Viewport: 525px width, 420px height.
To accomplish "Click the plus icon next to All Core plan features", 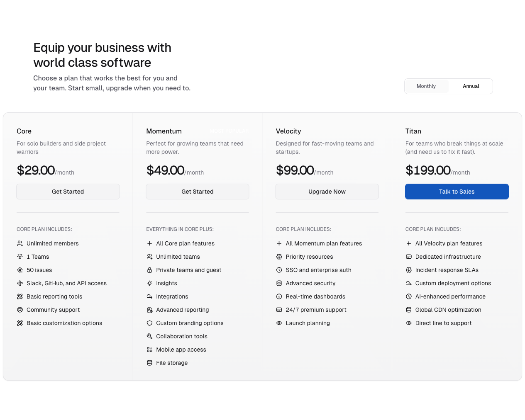I will click(x=149, y=243).
